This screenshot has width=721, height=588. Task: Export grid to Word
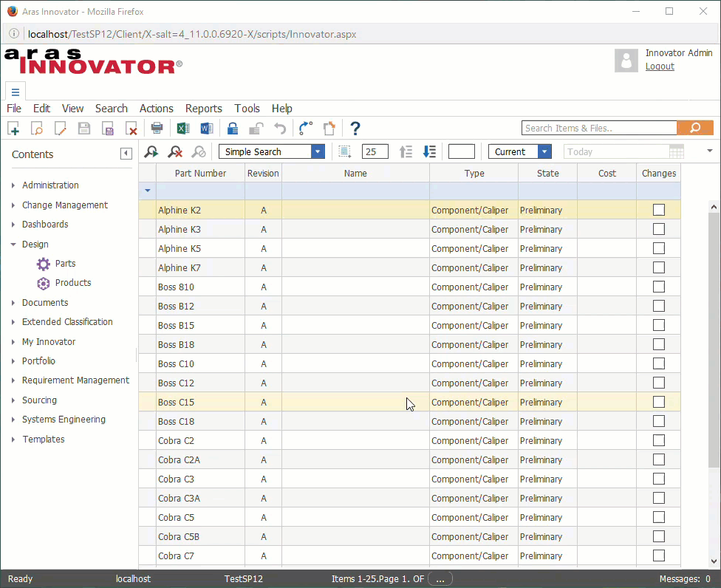pyautogui.click(x=207, y=129)
